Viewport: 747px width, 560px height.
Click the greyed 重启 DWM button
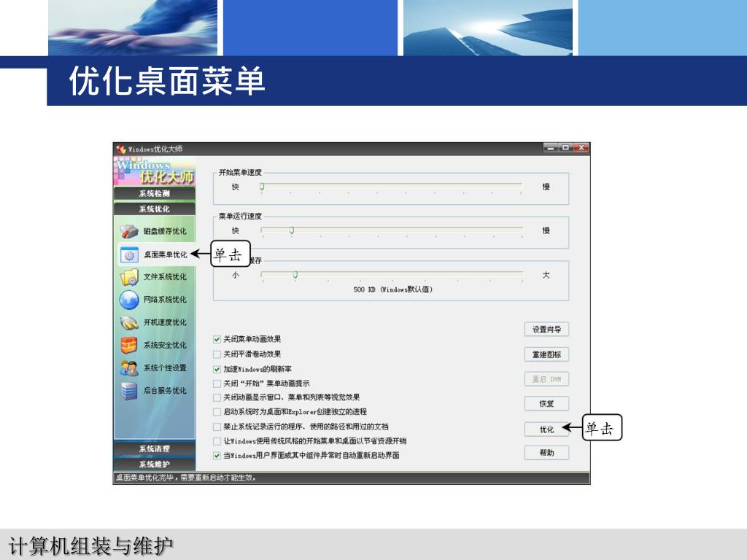coord(546,379)
